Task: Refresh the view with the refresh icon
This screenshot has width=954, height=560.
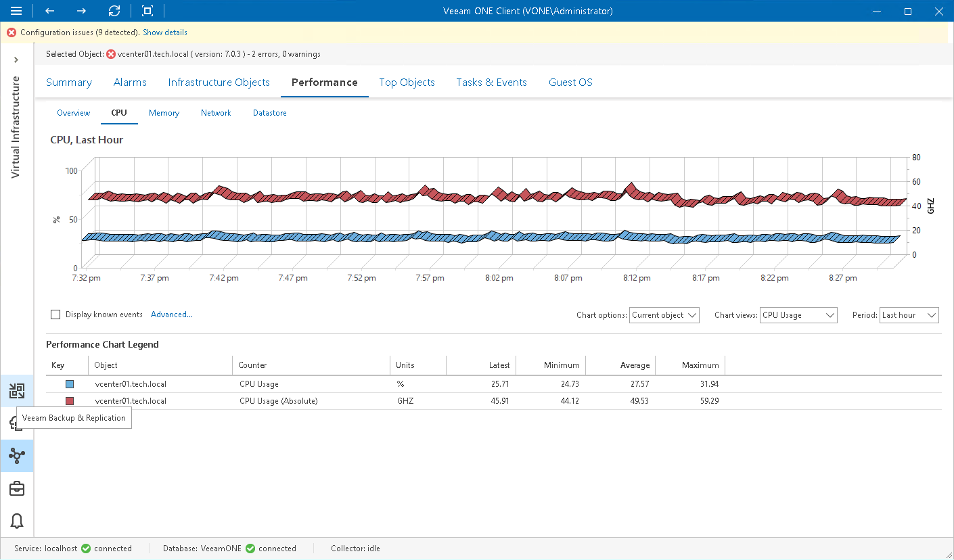Action: (x=114, y=11)
